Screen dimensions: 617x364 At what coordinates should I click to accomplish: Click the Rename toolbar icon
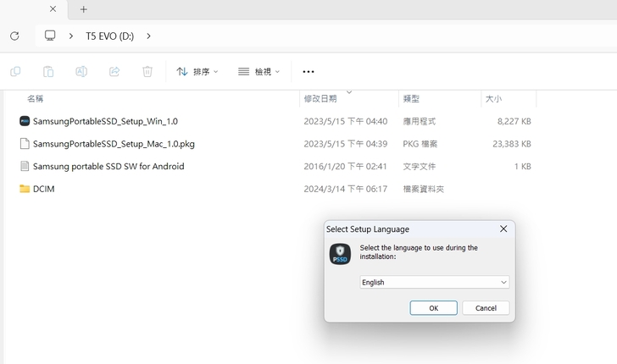(x=81, y=72)
